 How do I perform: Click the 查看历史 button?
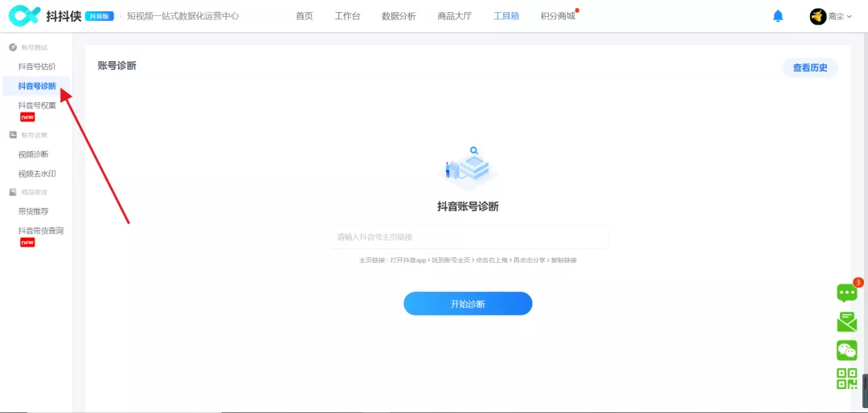(x=810, y=67)
